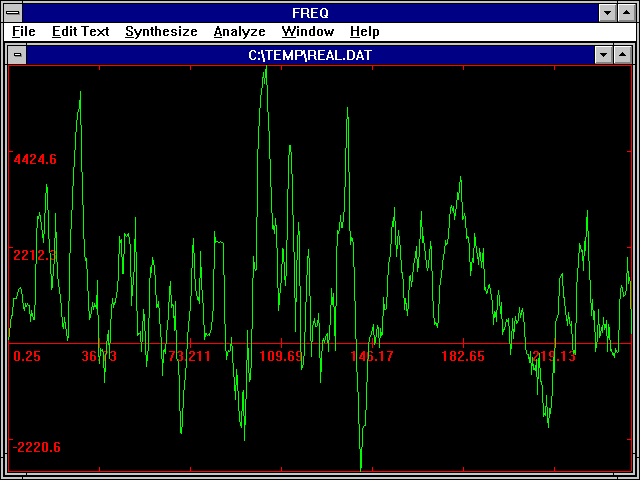Minimize the REAL.DAT document window
Image resolution: width=640 pixels, height=480 pixels.
coord(602,55)
